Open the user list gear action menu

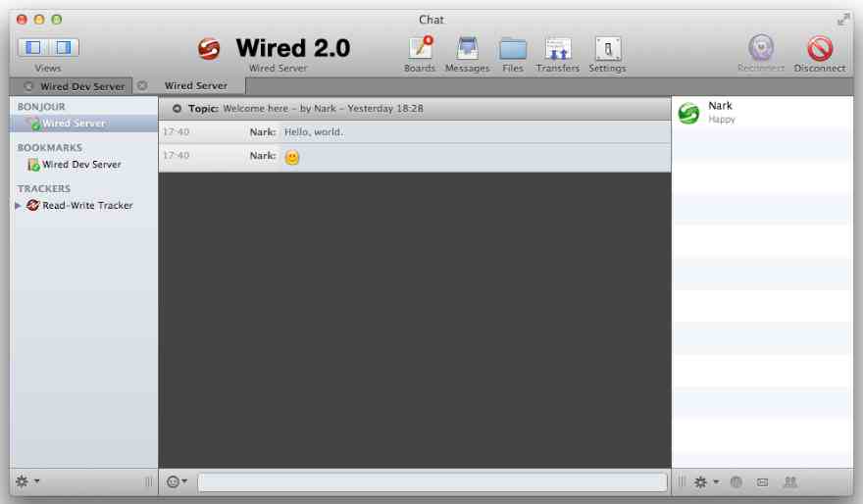point(706,482)
